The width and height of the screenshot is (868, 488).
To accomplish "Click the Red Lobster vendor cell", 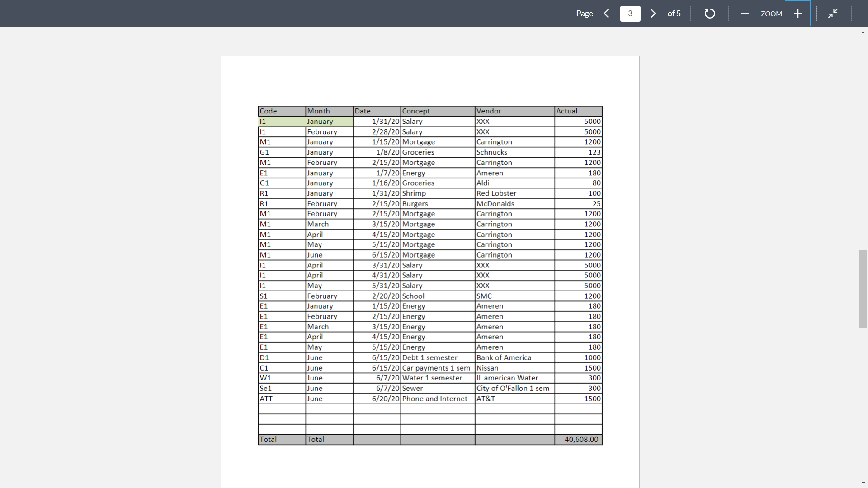I will tap(514, 193).
